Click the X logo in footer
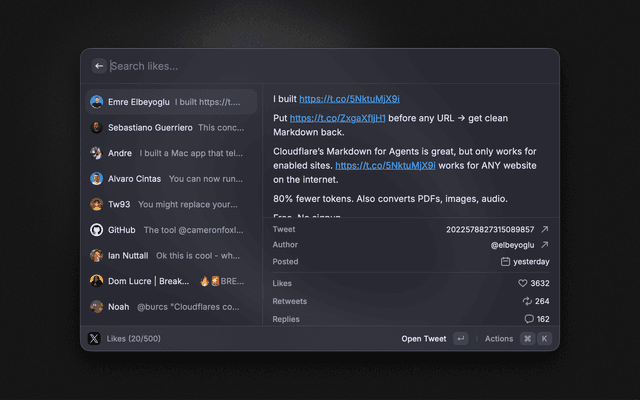Viewport: 640px width, 400px height. point(95,339)
